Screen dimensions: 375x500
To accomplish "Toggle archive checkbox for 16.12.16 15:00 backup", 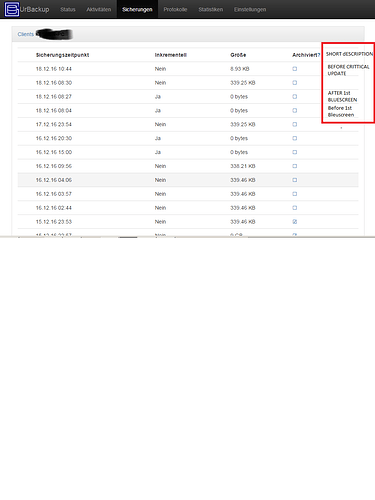I will pyautogui.click(x=295, y=152).
